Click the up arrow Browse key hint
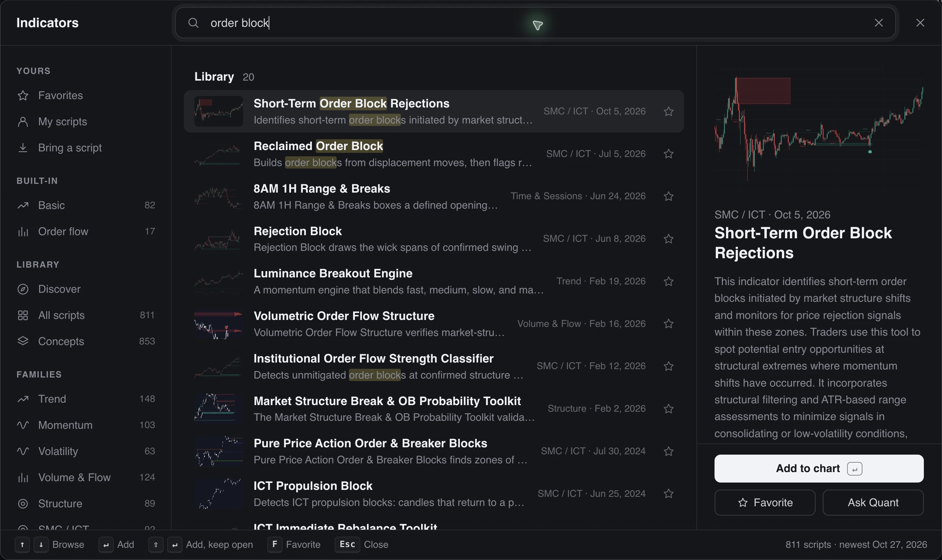 click(22, 545)
